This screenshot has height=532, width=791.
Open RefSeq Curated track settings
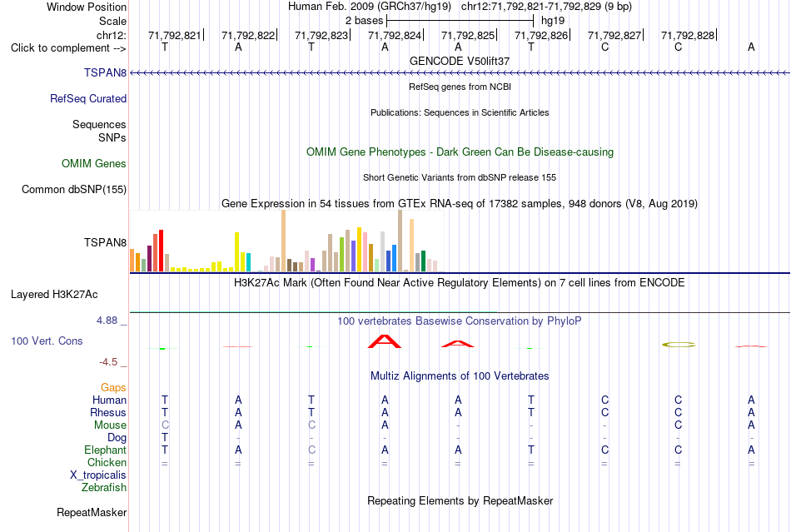[87, 98]
